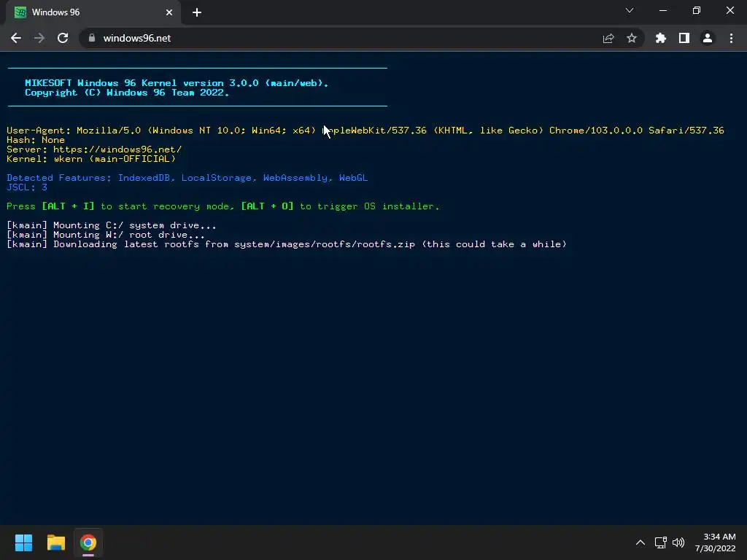The width and height of the screenshot is (747, 560).
Task: Click 'Downloading latest rootfs' log line
Action: pyautogui.click(x=287, y=244)
